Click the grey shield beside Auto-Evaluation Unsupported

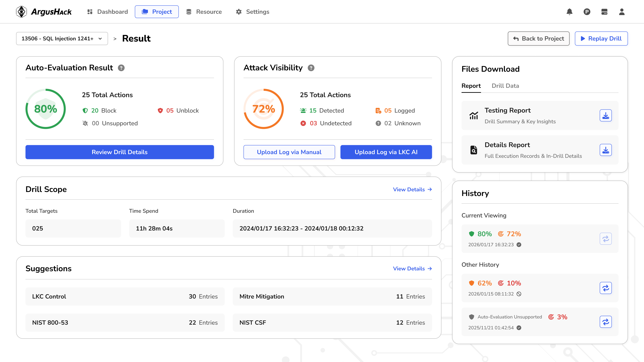471,317
